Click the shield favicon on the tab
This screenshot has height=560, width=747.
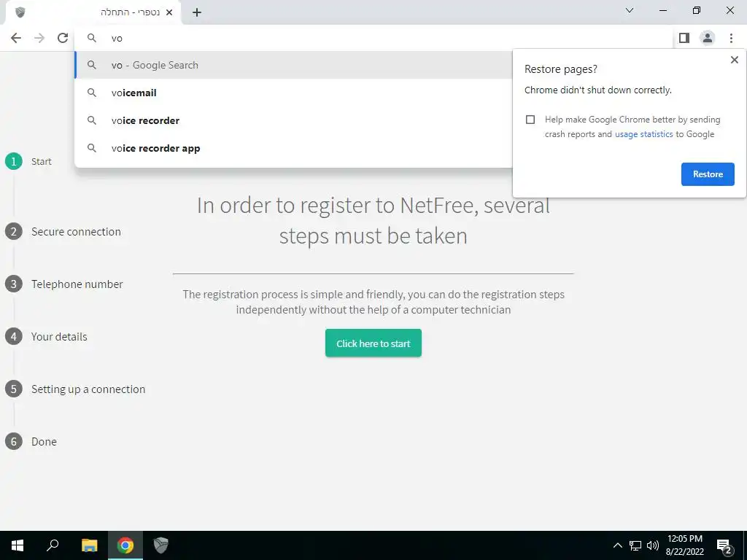tap(20, 12)
